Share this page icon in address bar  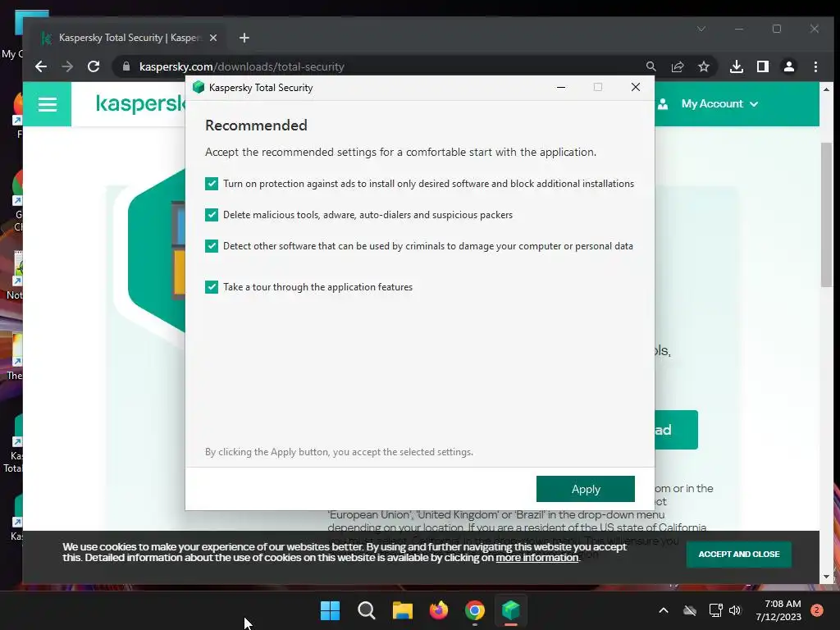(x=678, y=66)
